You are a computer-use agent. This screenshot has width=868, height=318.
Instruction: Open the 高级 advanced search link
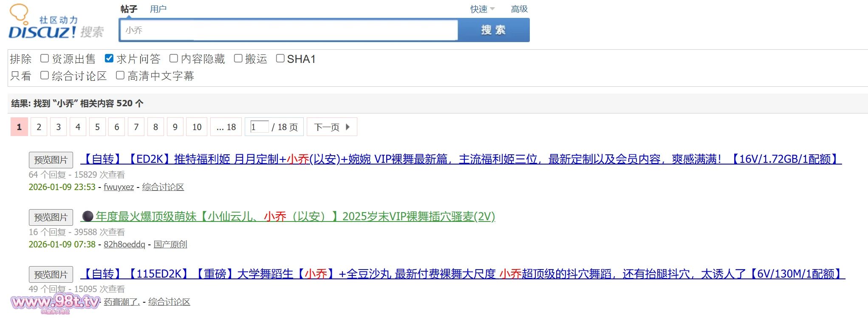coord(519,9)
